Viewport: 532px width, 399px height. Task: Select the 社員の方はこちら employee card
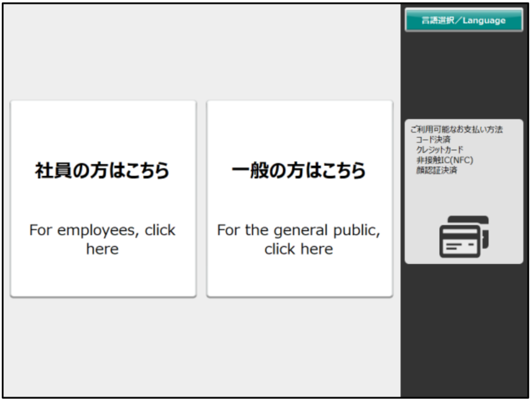[x=103, y=199]
